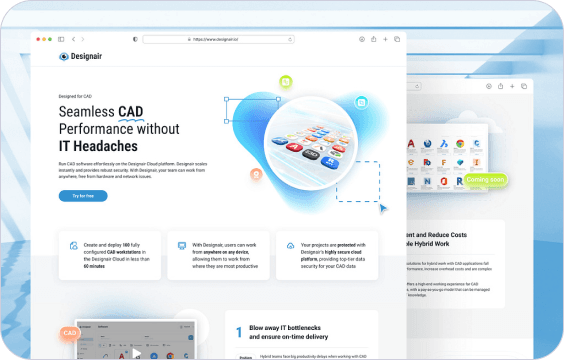Open downloads in the back browser window

click(488, 86)
